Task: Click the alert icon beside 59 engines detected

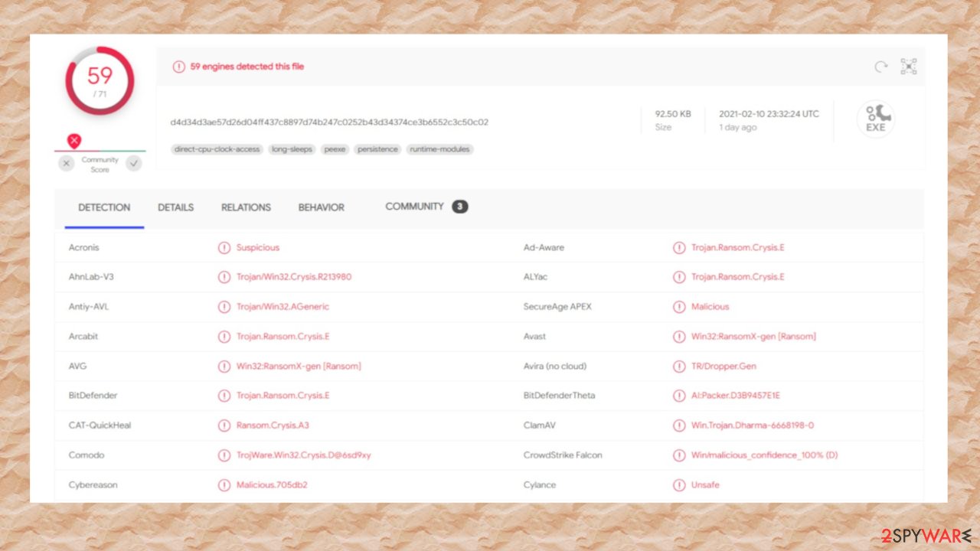Action: (x=178, y=67)
